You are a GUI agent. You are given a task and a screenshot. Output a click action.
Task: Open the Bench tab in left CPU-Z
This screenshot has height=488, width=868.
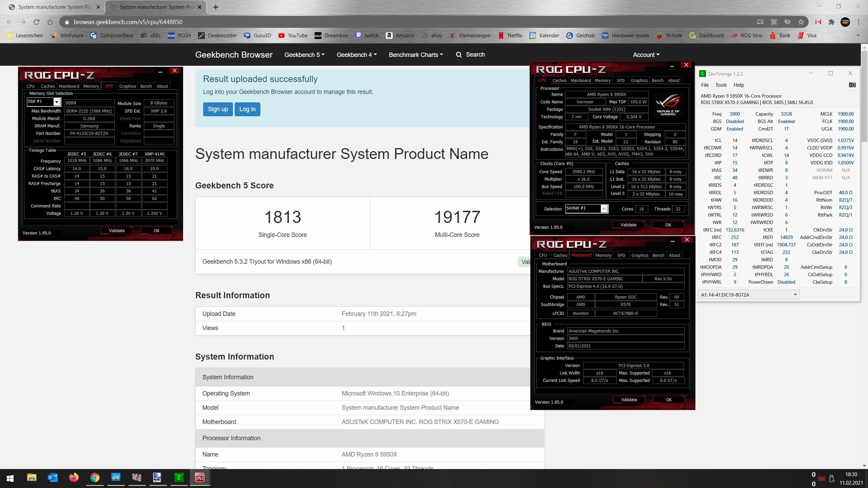tap(146, 86)
